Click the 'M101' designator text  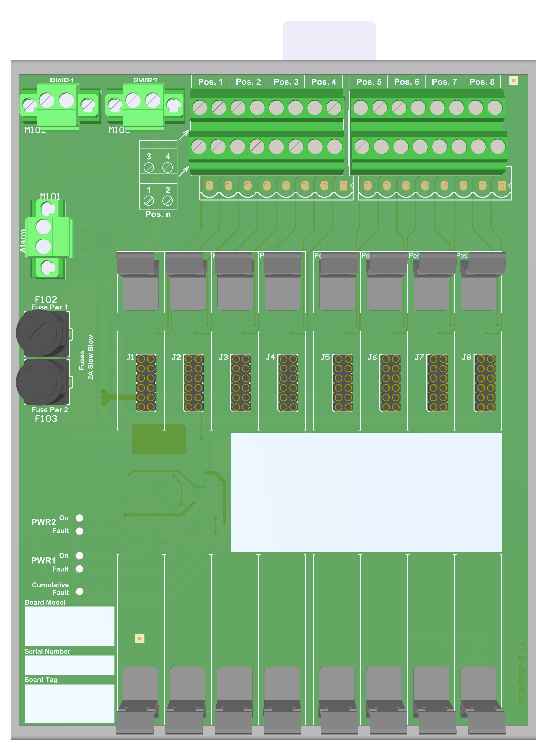(50, 196)
